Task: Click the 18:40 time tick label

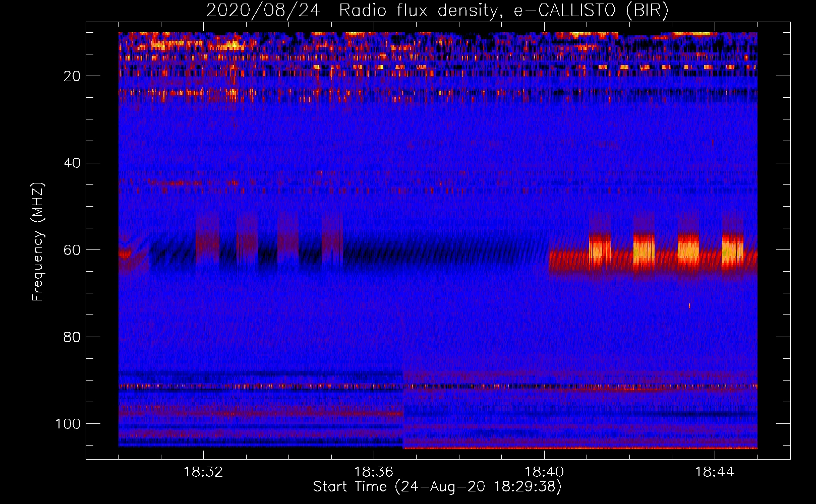Action: pos(544,472)
